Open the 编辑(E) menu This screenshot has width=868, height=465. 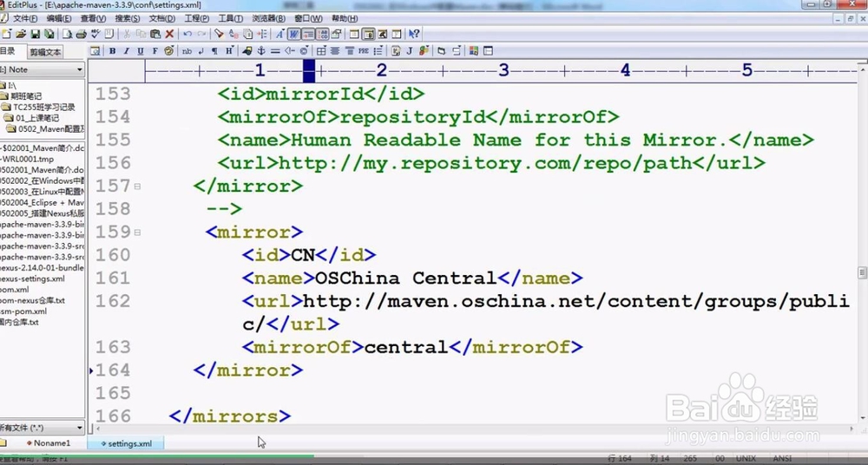59,19
